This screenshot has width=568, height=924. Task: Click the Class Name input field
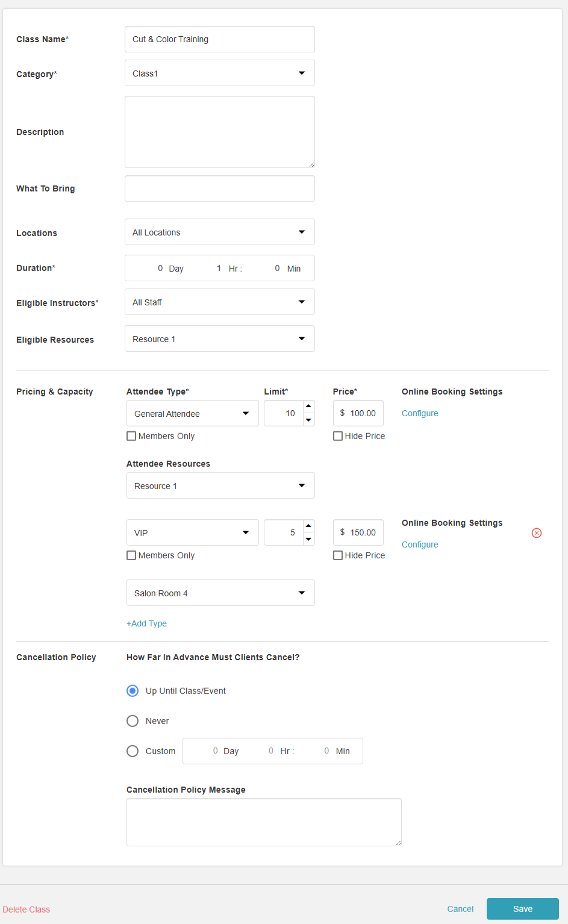220,39
